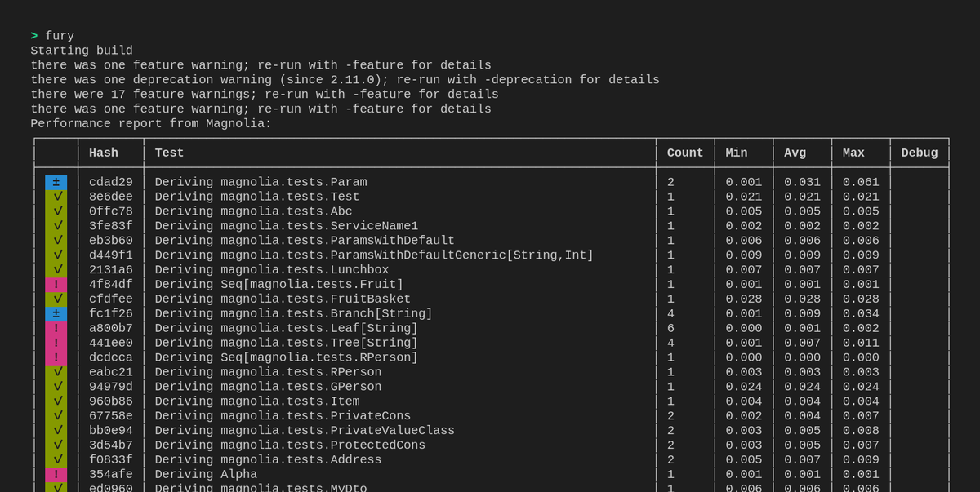Click the green checkmark for FruitBasket row

click(x=56, y=299)
